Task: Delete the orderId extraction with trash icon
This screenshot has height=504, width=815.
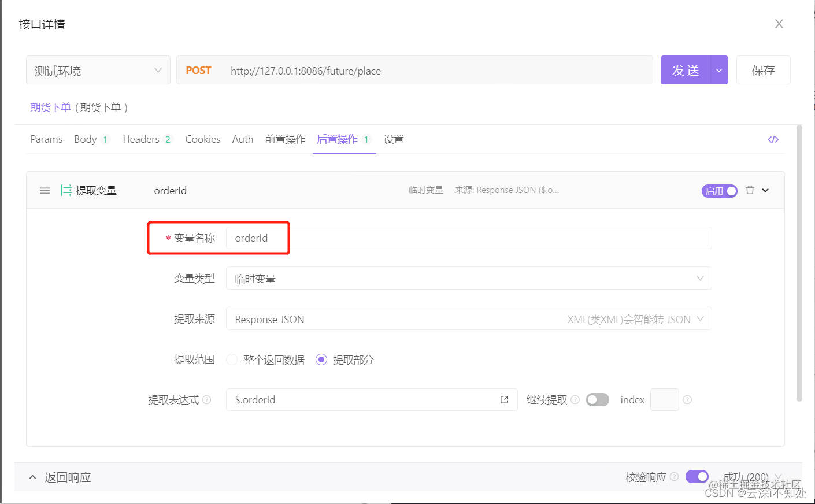Action: pos(750,190)
